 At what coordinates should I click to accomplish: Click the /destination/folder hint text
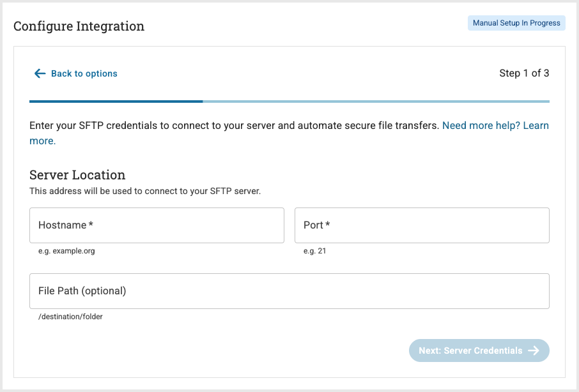(x=70, y=317)
